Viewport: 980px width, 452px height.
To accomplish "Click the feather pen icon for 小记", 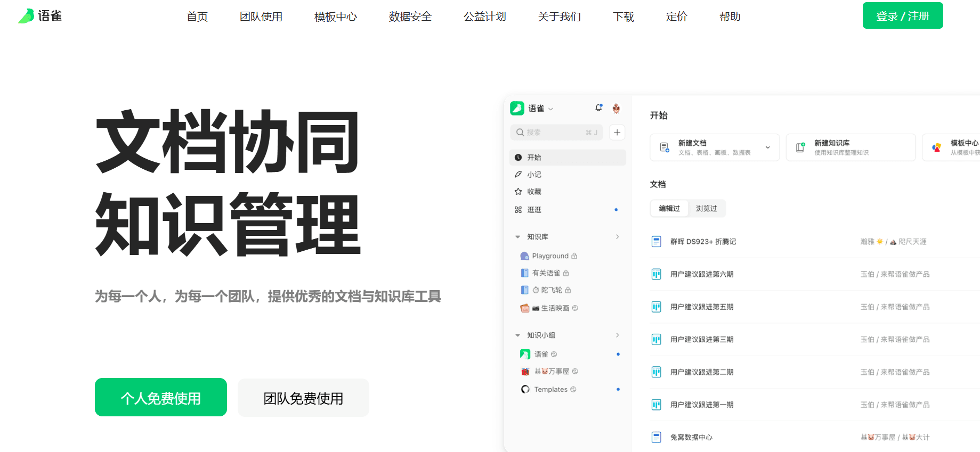I will [x=518, y=175].
